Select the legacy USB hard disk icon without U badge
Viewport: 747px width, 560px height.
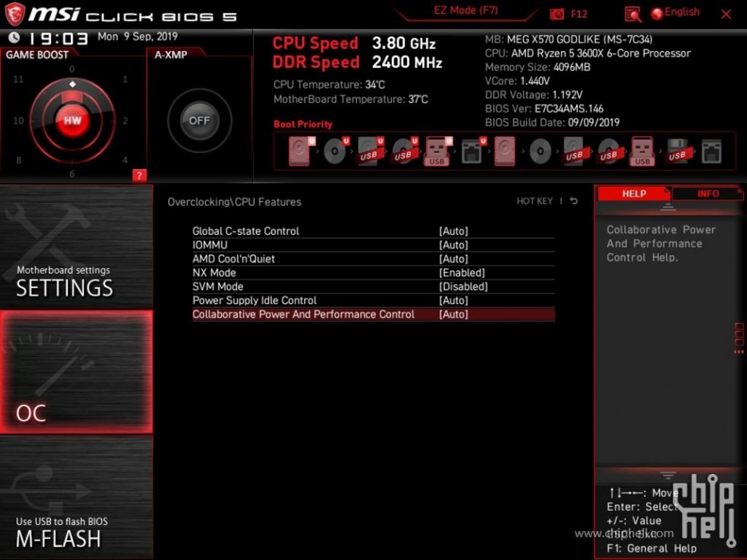575,152
